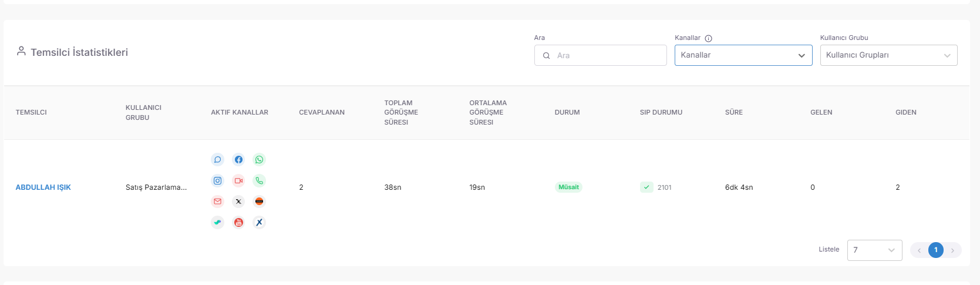Click the person icon beside Temsilci İstatistikleri

pyautogui.click(x=21, y=51)
